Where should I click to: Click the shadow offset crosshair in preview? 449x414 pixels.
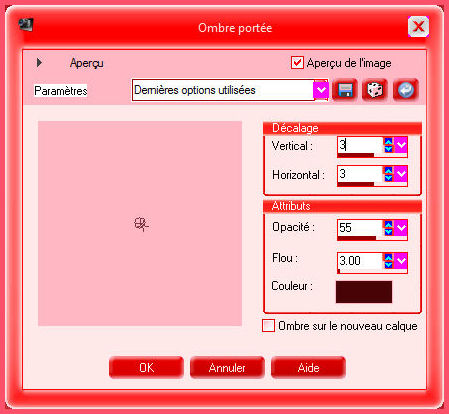point(141,224)
